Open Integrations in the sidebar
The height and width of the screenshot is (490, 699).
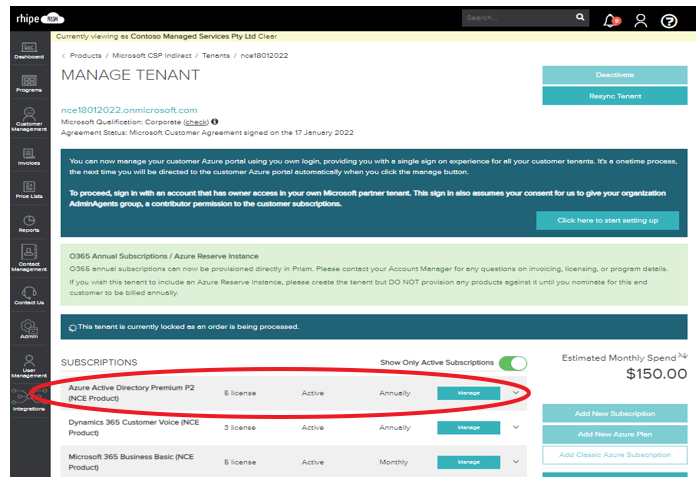pyautogui.click(x=29, y=400)
